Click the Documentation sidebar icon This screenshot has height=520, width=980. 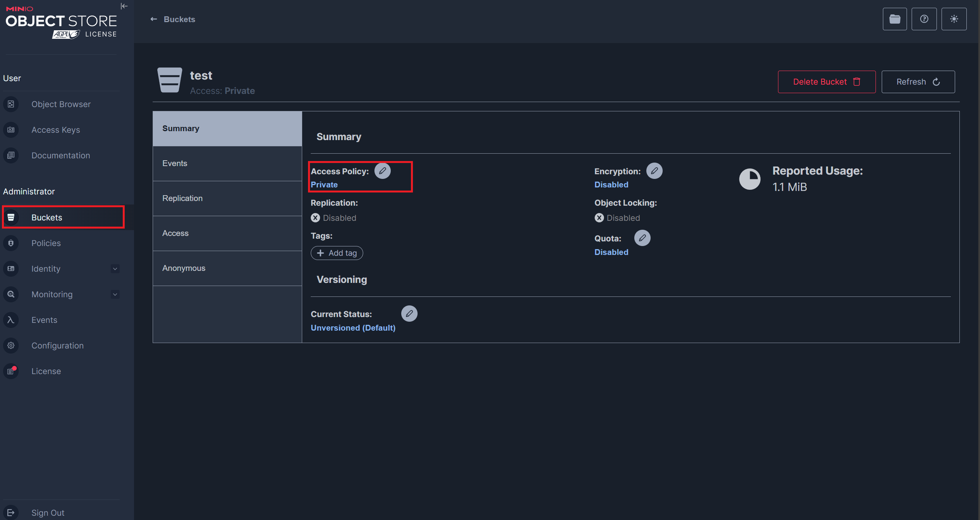coord(11,155)
